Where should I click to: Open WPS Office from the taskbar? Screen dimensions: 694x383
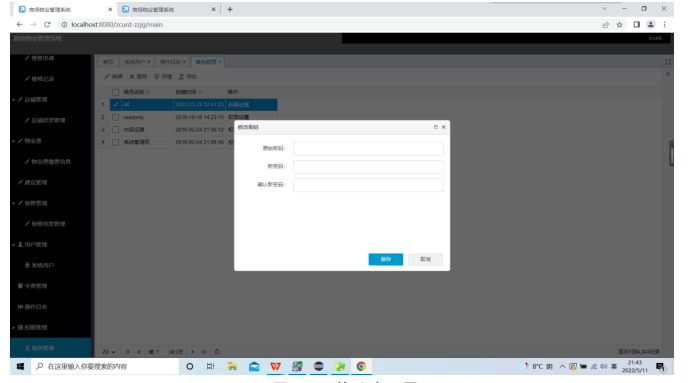coord(275,366)
